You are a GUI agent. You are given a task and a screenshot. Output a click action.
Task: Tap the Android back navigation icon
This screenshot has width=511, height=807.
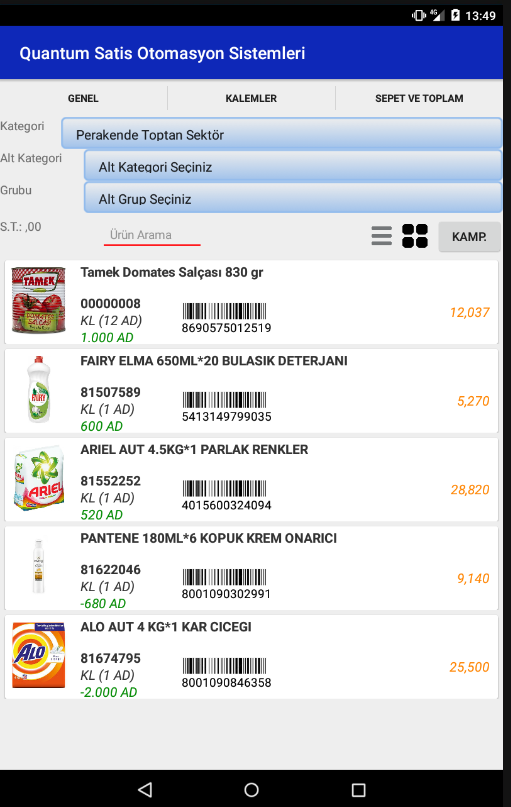[x=145, y=790]
